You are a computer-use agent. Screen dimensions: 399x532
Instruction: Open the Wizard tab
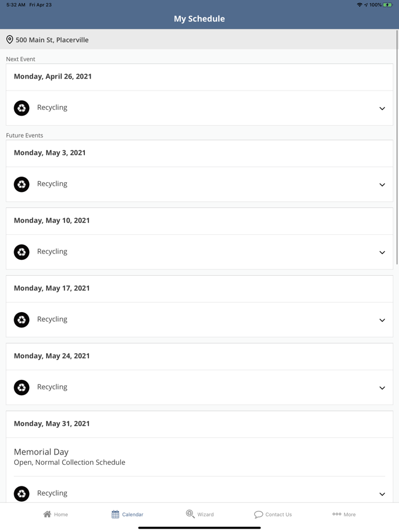(x=199, y=514)
